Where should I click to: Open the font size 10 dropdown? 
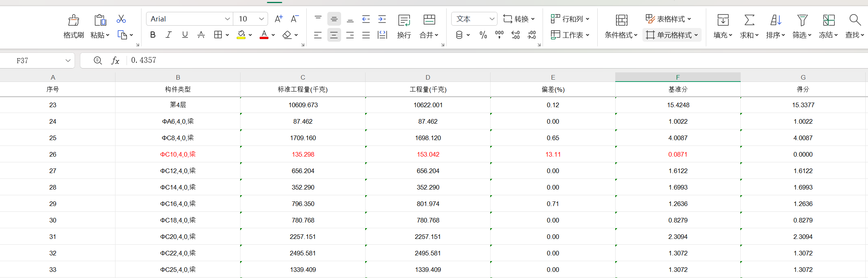262,19
